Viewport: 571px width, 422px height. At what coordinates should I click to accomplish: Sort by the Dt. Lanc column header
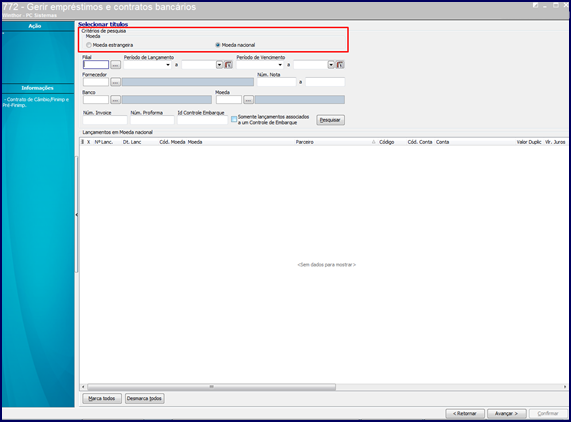(132, 142)
